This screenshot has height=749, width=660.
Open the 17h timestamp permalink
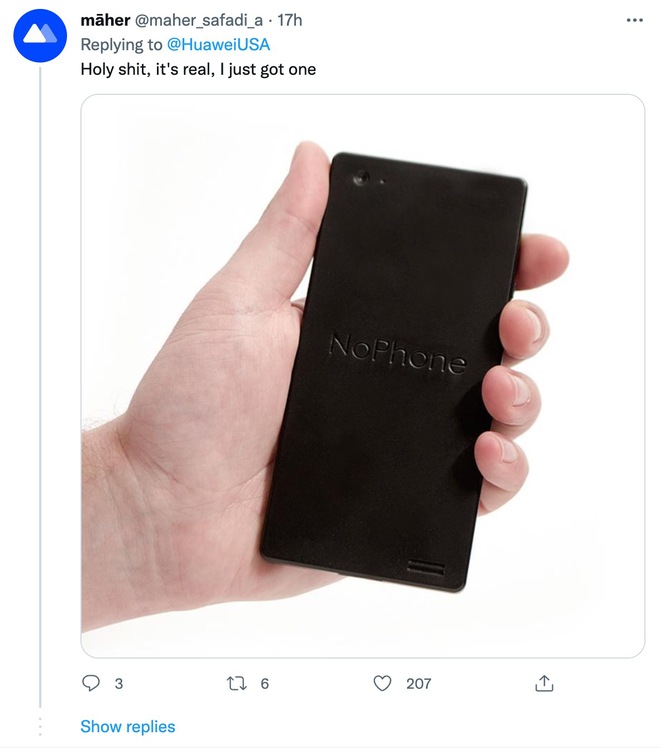(x=289, y=20)
